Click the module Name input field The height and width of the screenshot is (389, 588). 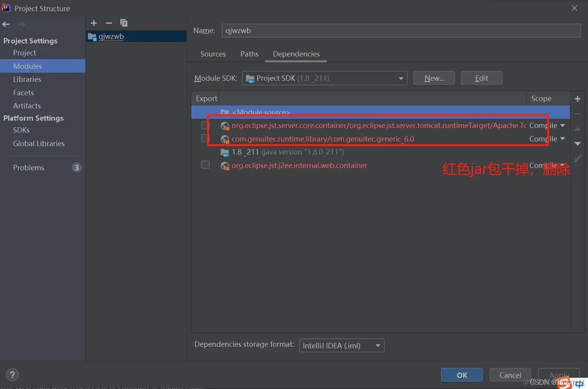coord(401,31)
